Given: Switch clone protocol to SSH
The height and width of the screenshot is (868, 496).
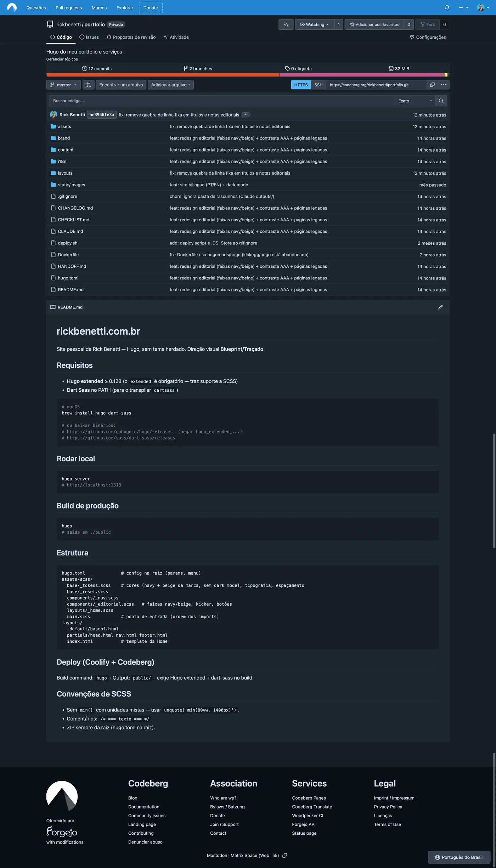Looking at the screenshot, I should [x=319, y=85].
